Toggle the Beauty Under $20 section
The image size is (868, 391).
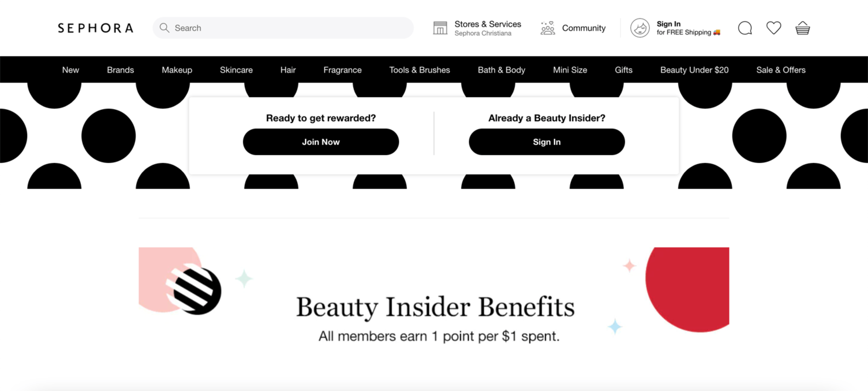[x=693, y=69]
